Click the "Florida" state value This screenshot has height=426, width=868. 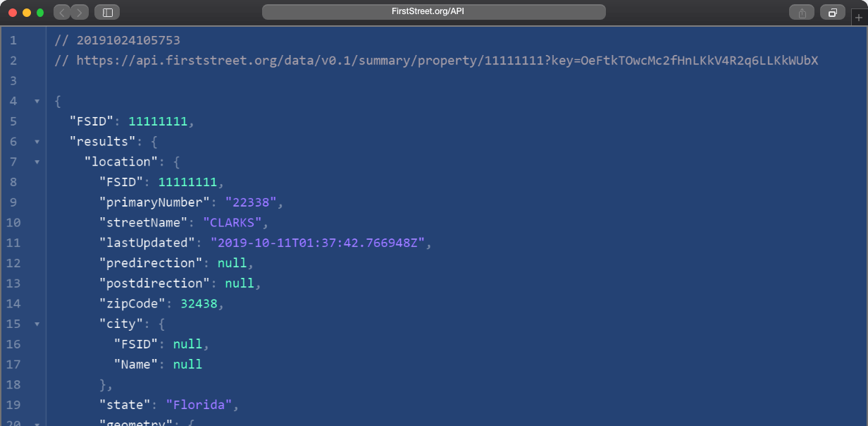pos(199,406)
